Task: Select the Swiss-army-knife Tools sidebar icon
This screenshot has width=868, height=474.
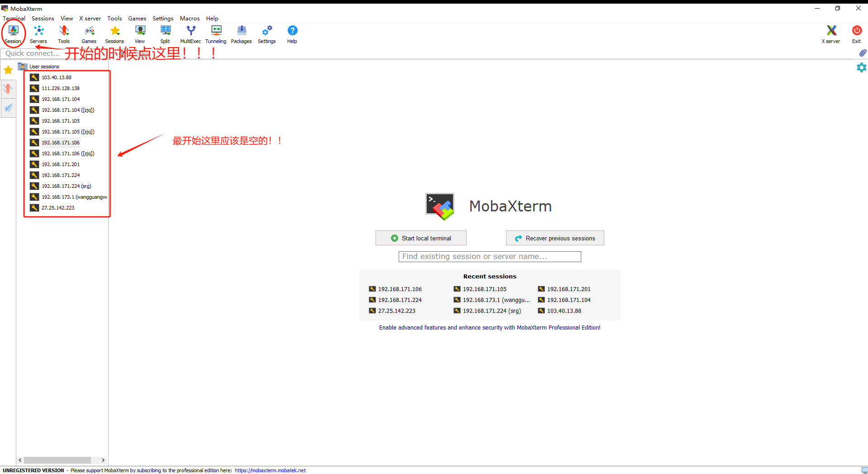Action: coord(8,89)
